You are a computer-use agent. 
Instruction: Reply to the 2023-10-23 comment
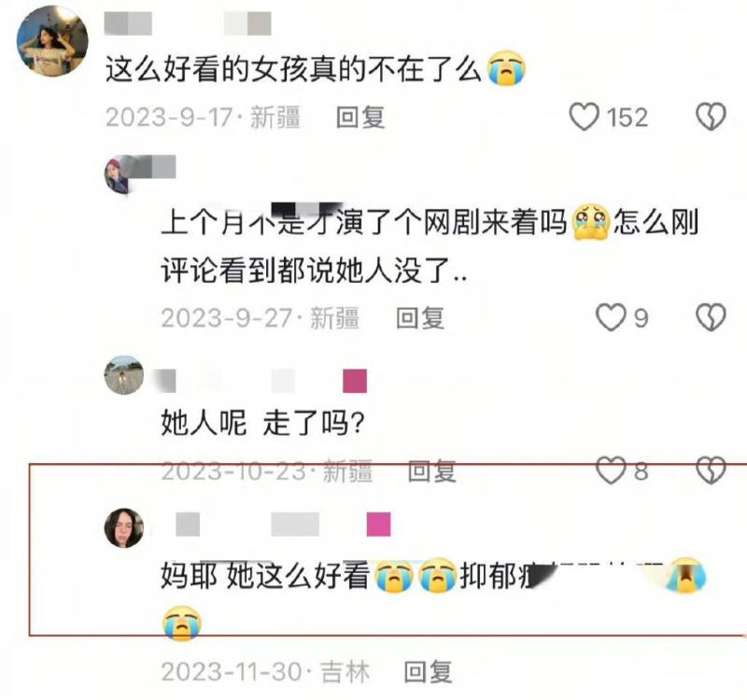[432, 471]
